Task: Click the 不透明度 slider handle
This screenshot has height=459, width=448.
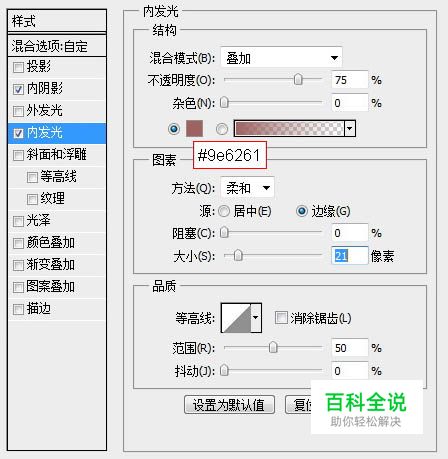Action: pyautogui.click(x=298, y=79)
